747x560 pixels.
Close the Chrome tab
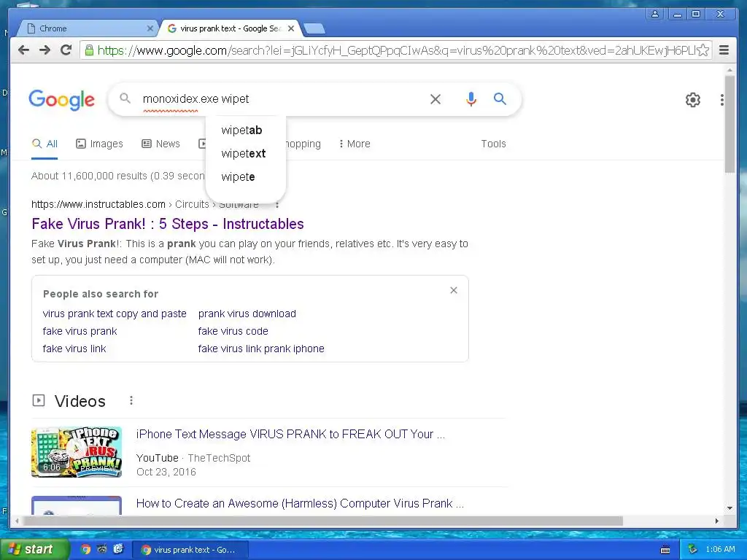150,28
